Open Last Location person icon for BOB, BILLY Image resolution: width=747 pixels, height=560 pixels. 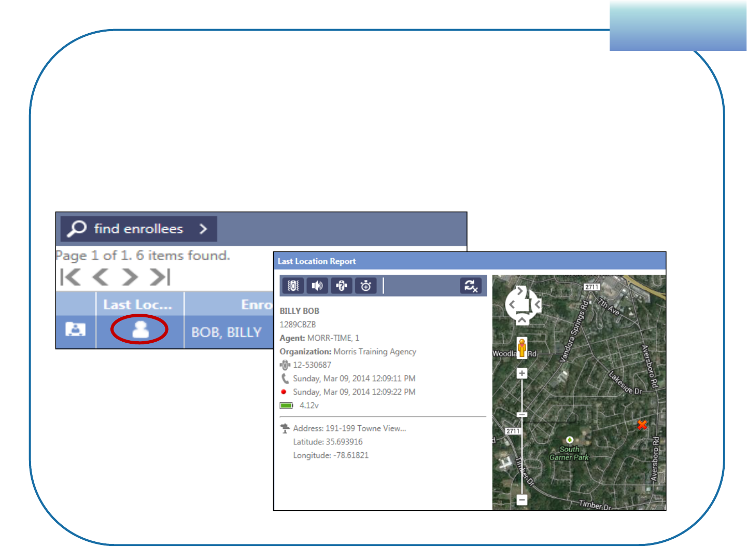coord(140,329)
